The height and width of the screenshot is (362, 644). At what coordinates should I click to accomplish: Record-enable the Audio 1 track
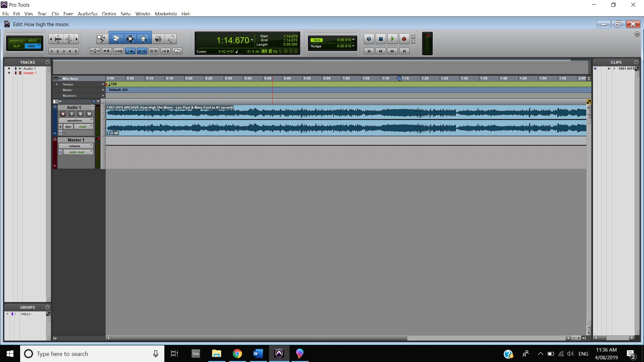click(63, 114)
